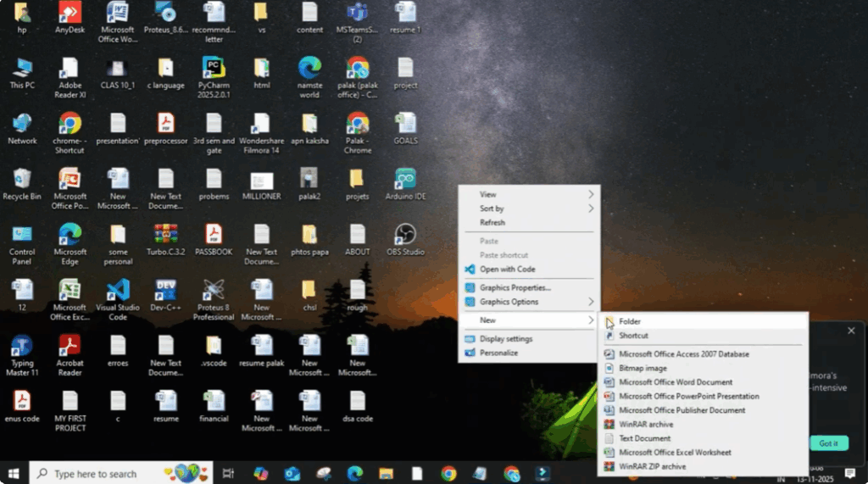Select the PyCharm 2025.2.0.1 desktop icon

click(x=214, y=77)
